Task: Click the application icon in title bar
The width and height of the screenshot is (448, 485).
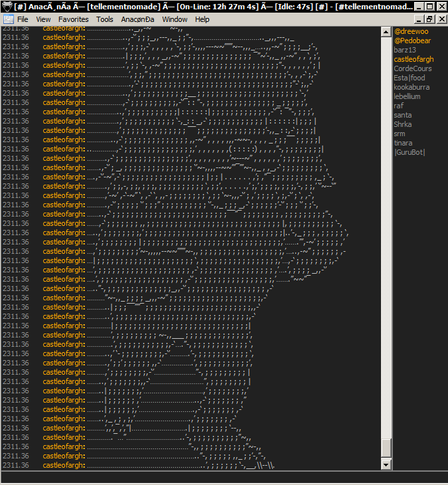Action: tap(7, 6)
